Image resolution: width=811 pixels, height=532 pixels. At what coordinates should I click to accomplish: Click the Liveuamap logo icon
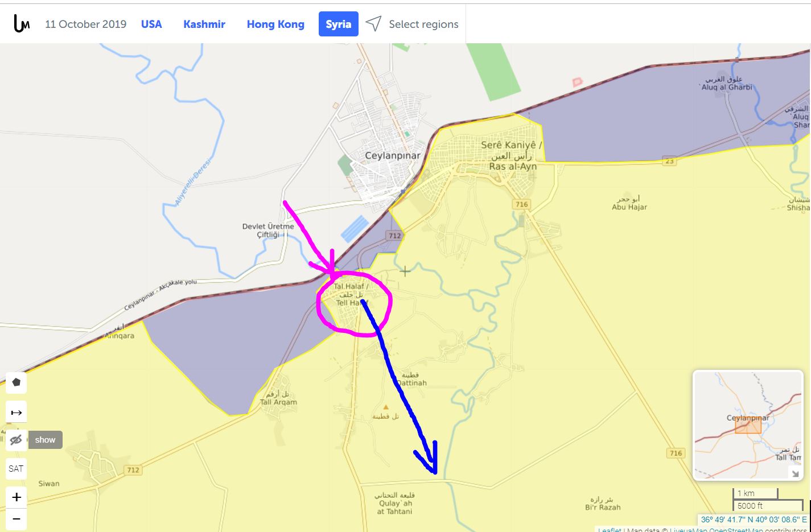point(21,24)
